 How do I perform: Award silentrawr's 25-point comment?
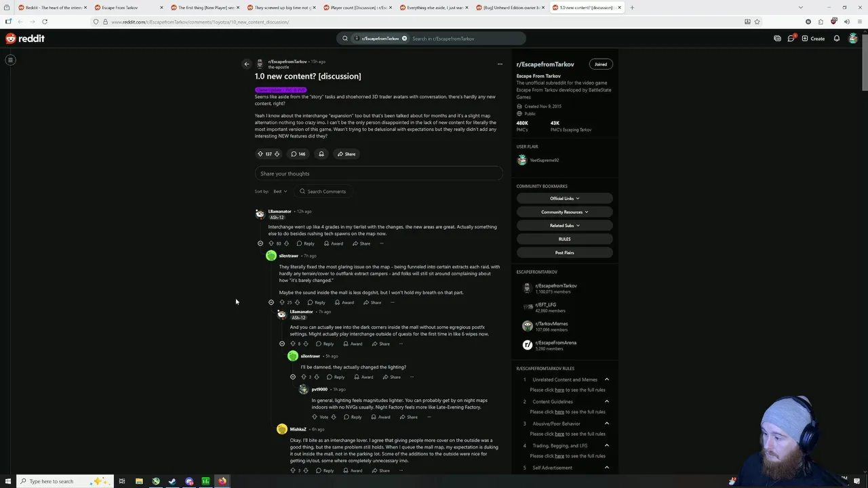point(344,302)
